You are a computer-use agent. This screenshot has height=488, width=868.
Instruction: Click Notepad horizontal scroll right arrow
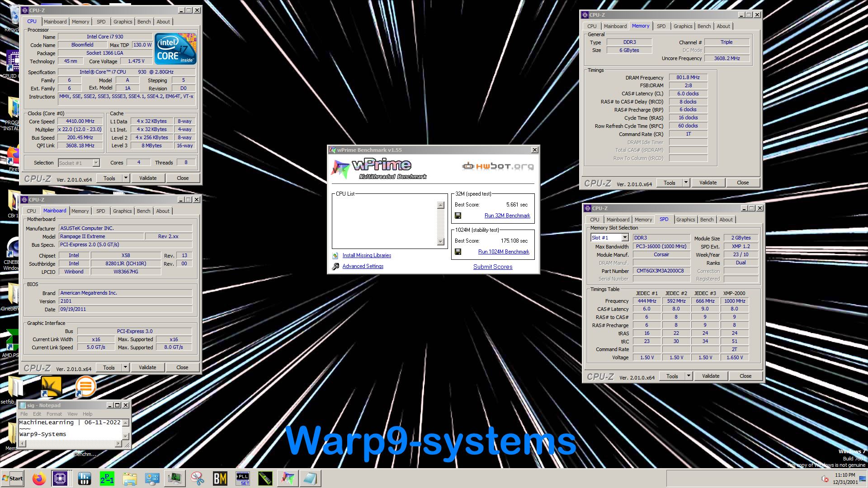119,444
